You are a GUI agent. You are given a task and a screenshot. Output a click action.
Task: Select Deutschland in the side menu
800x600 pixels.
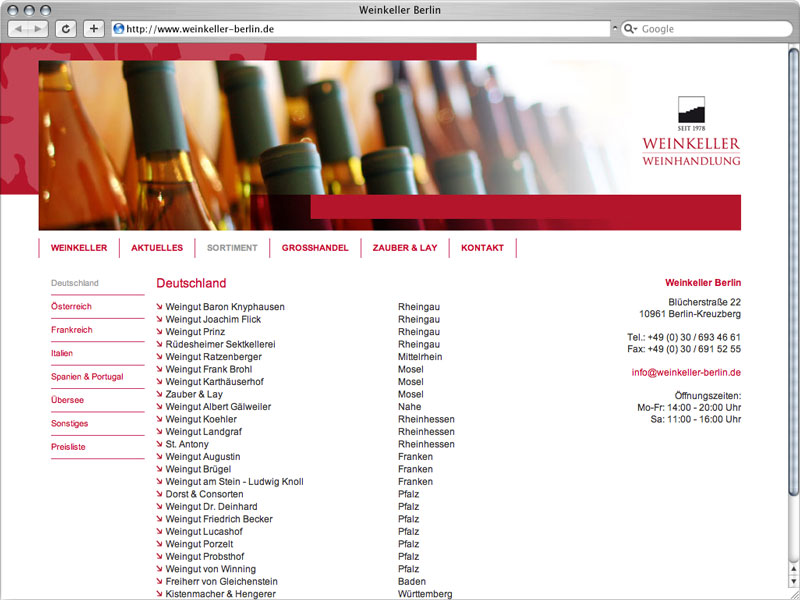[x=75, y=283]
